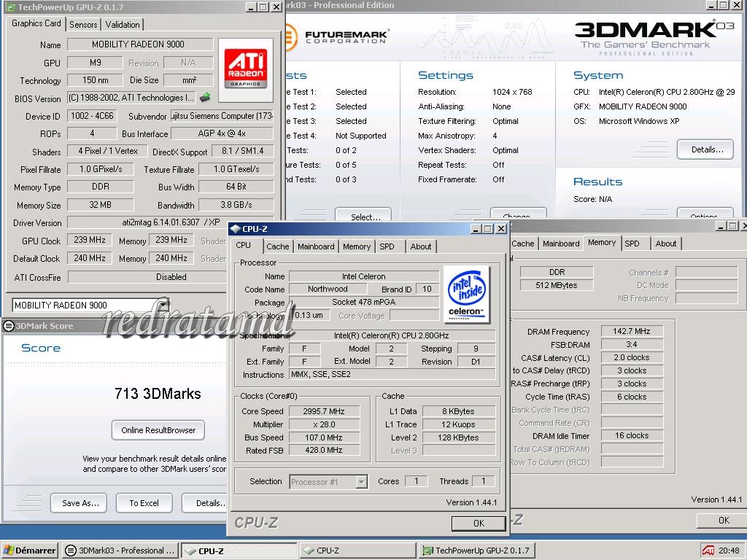Click the 713 3DMarks score text

(x=158, y=394)
